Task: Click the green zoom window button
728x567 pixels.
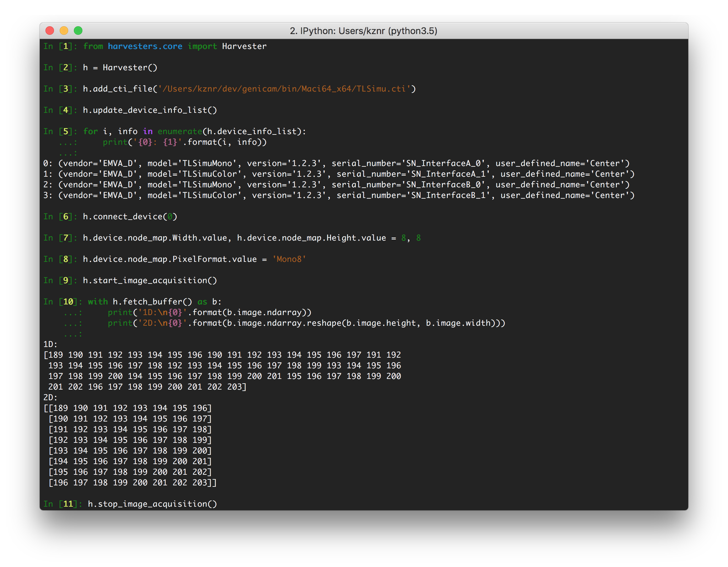Action: (x=78, y=31)
